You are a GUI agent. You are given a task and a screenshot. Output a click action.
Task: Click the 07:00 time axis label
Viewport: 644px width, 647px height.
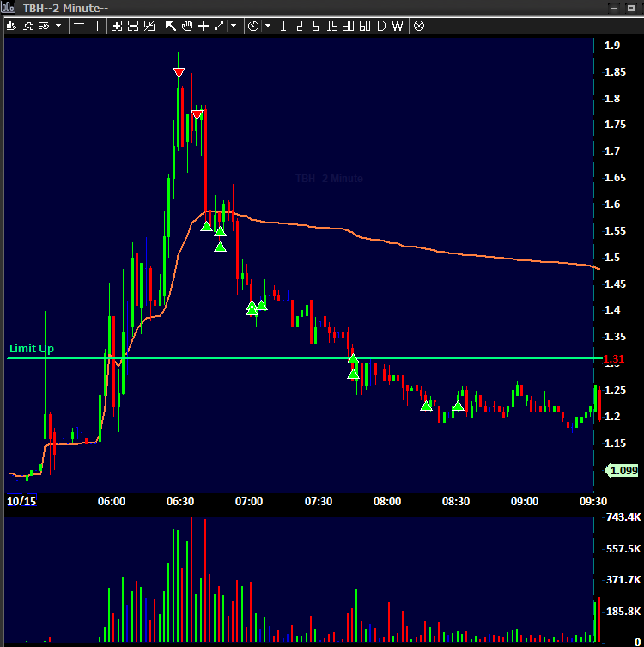coord(249,501)
